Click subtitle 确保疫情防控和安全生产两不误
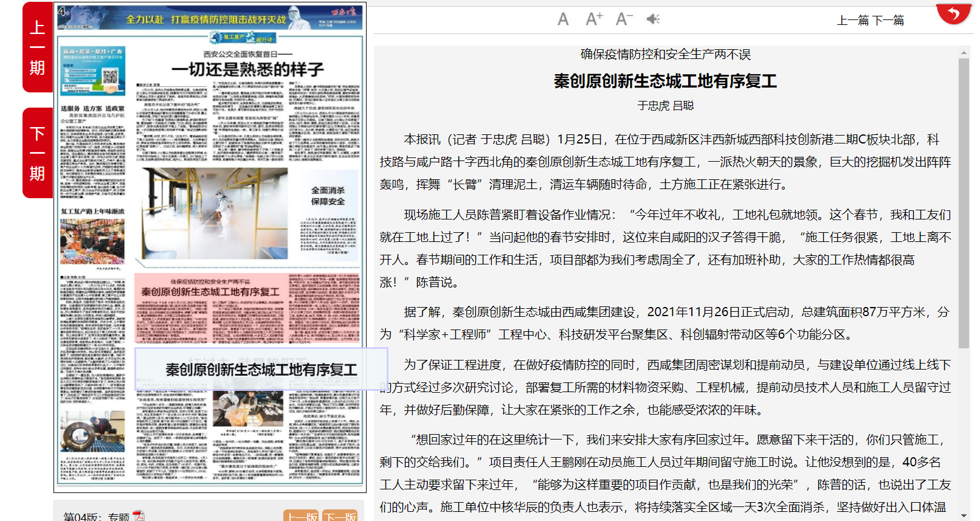The image size is (980, 521). tap(665, 55)
